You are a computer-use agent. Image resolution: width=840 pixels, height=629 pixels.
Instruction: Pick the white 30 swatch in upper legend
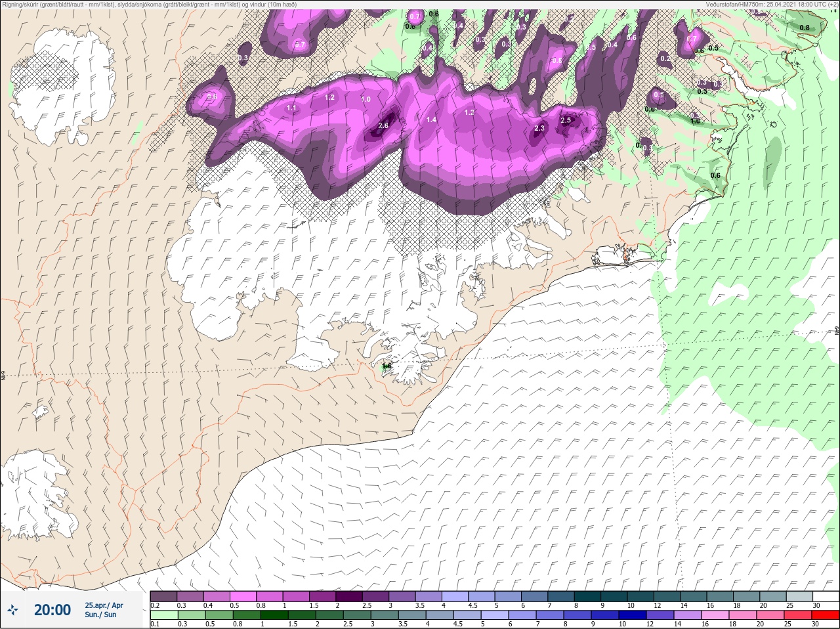tap(826, 596)
